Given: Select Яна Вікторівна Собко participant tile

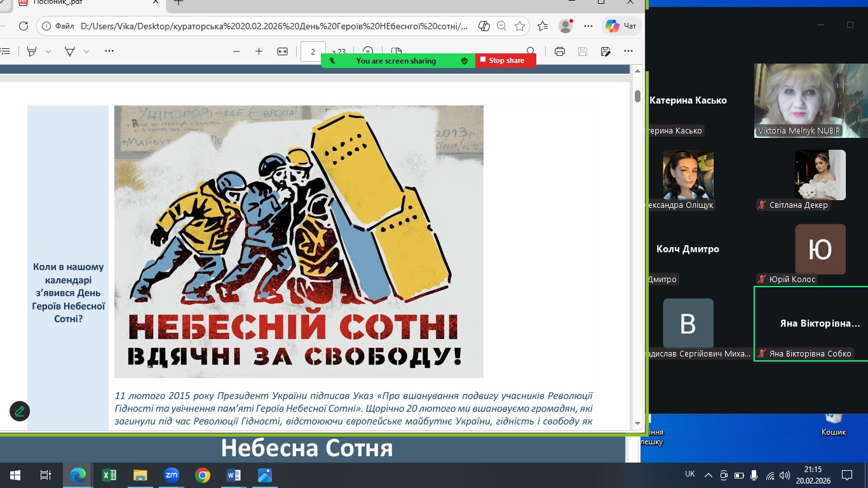Looking at the screenshot, I should click(x=810, y=323).
